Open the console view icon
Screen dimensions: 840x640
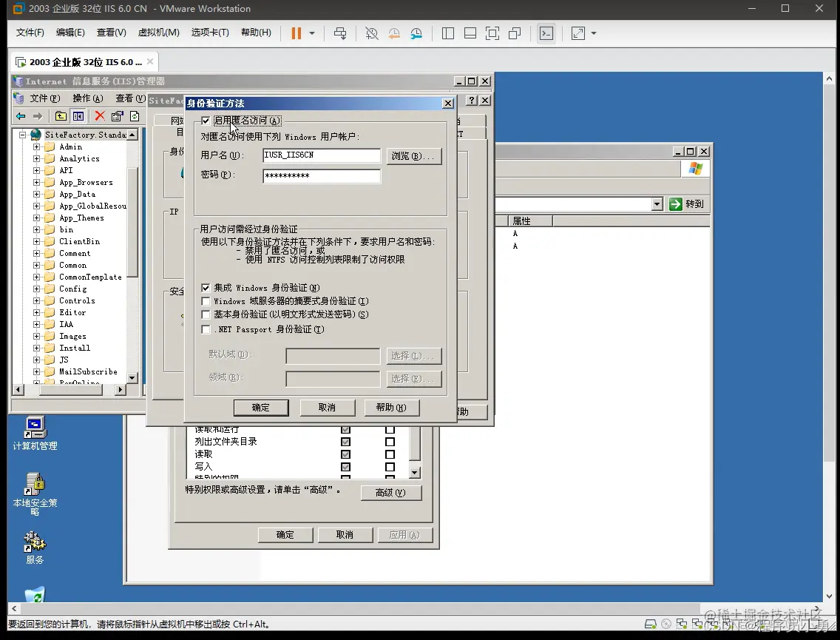546,33
